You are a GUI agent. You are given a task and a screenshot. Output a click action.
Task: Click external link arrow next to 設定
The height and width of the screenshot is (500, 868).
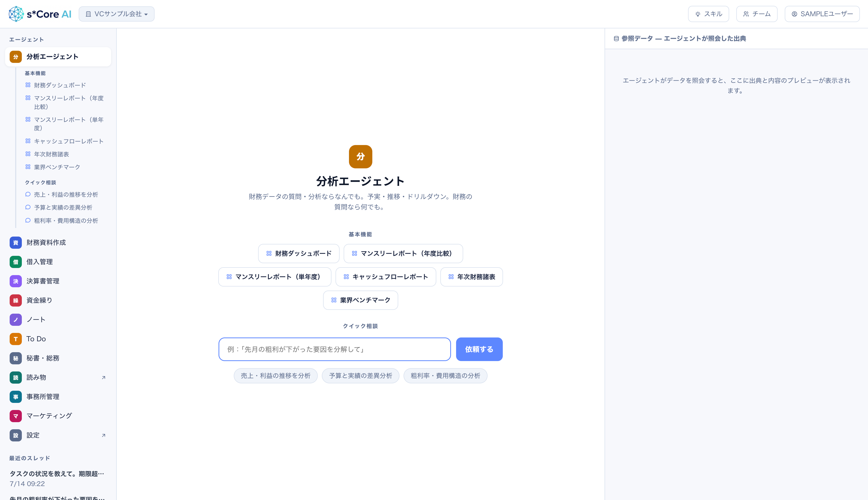point(104,435)
